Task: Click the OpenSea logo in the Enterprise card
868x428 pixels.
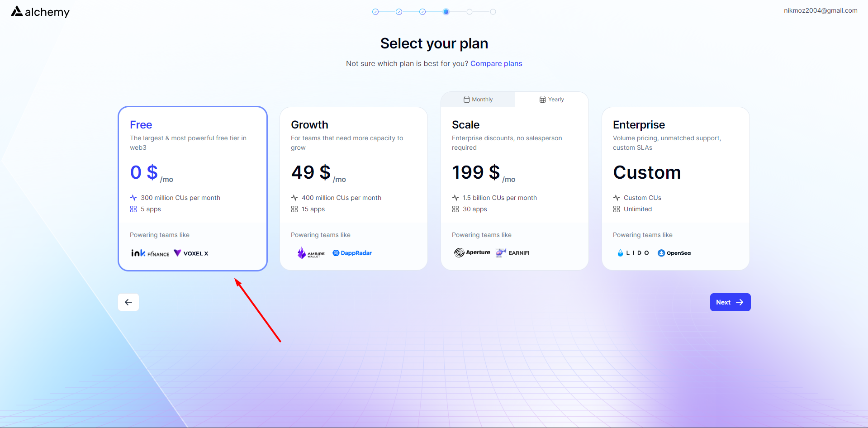Action: coord(674,253)
